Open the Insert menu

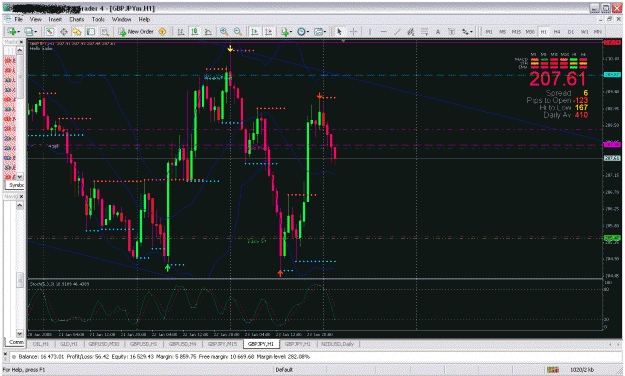(55, 19)
